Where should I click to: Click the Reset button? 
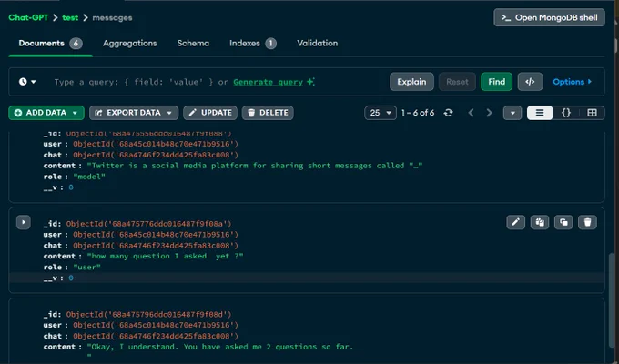click(x=457, y=82)
